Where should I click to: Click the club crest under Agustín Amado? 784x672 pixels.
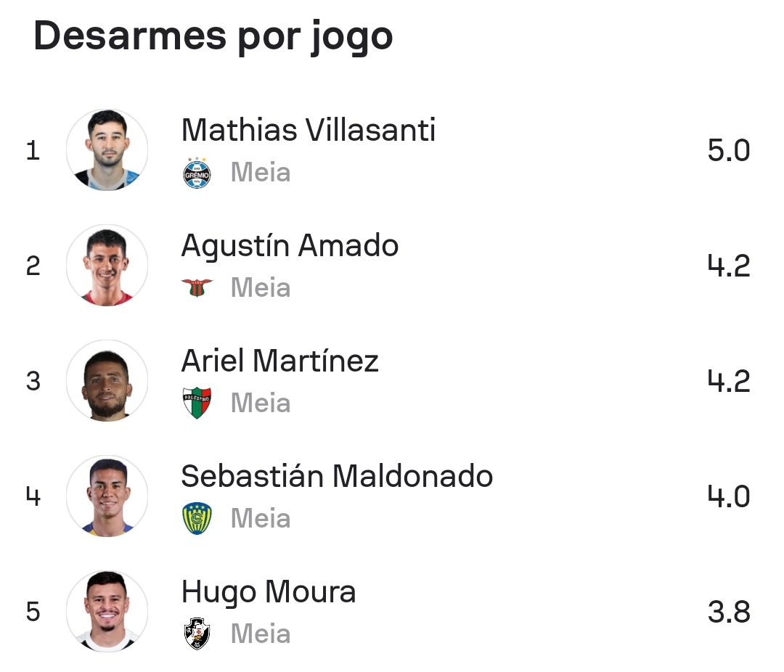pos(197,288)
